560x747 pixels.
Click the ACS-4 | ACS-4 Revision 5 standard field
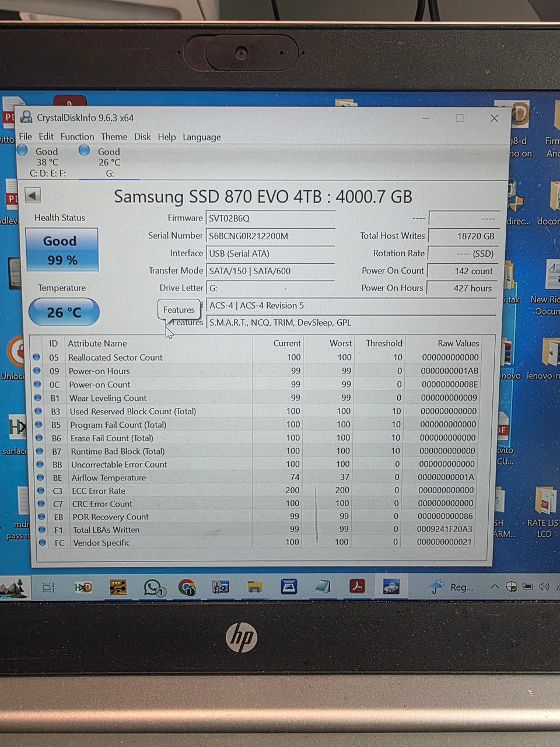tap(351, 305)
